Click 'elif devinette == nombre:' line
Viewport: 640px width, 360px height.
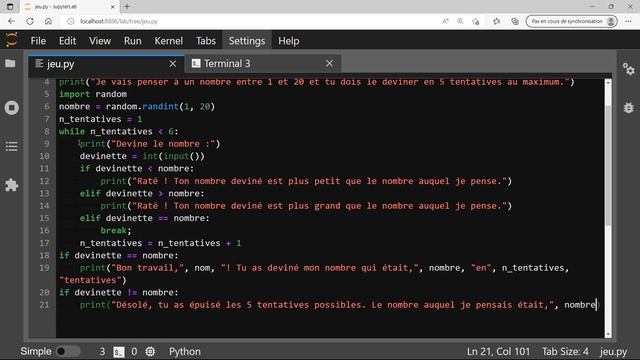[x=144, y=218]
